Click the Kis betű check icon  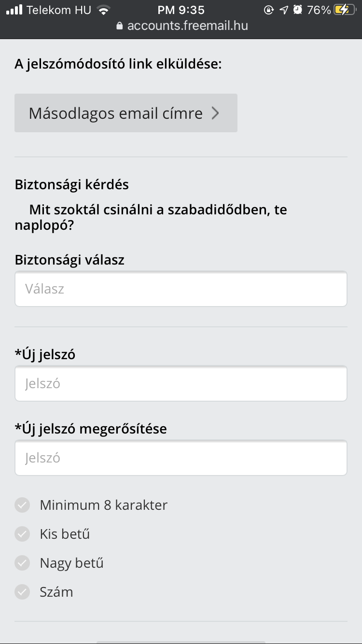(22, 534)
